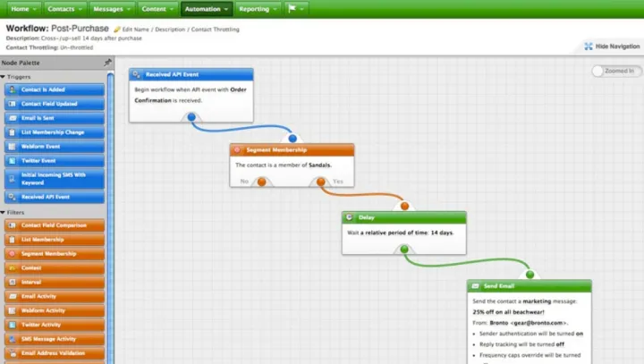Click the Email Is Sent trigger icon

click(13, 118)
